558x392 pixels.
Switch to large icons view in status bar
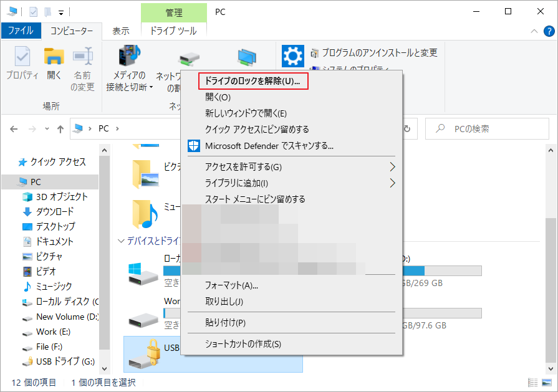547,382
